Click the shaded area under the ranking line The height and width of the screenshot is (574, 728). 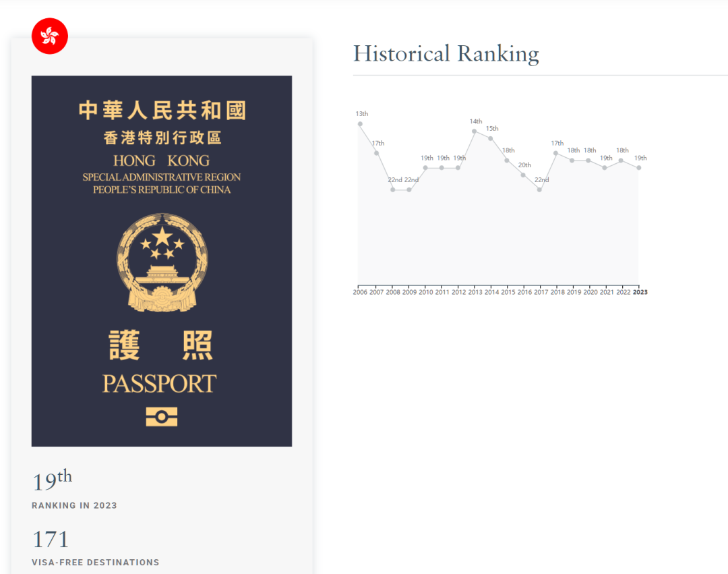[499, 236]
